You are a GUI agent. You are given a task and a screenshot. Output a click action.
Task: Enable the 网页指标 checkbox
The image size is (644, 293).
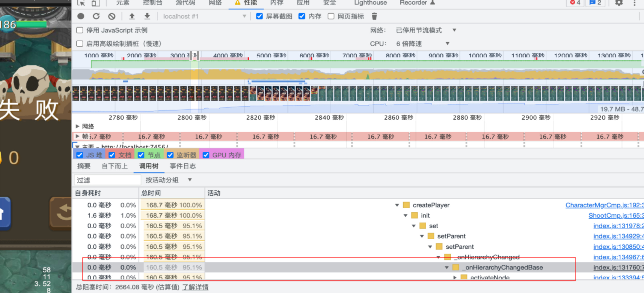(x=331, y=16)
